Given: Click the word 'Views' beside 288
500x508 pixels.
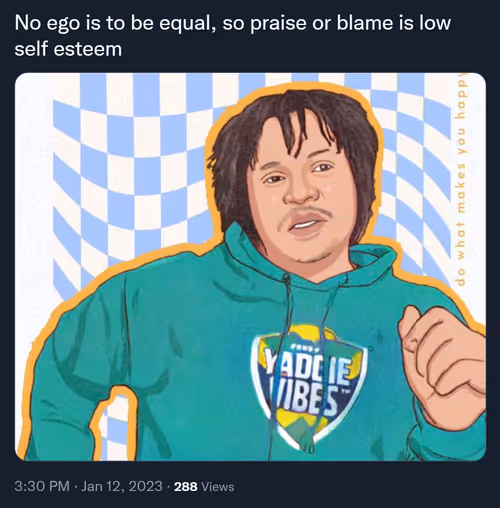Looking at the screenshot, I should coord(218,487).
